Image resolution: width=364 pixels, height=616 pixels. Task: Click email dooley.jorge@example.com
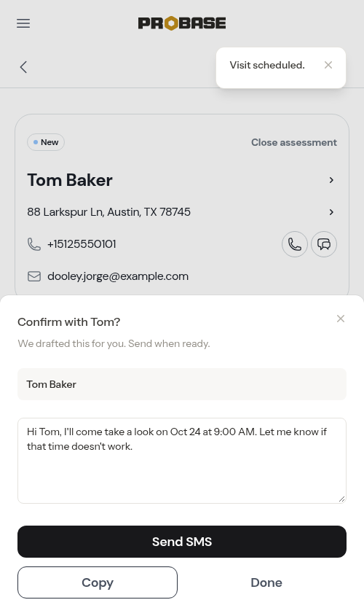pos(118,276)
